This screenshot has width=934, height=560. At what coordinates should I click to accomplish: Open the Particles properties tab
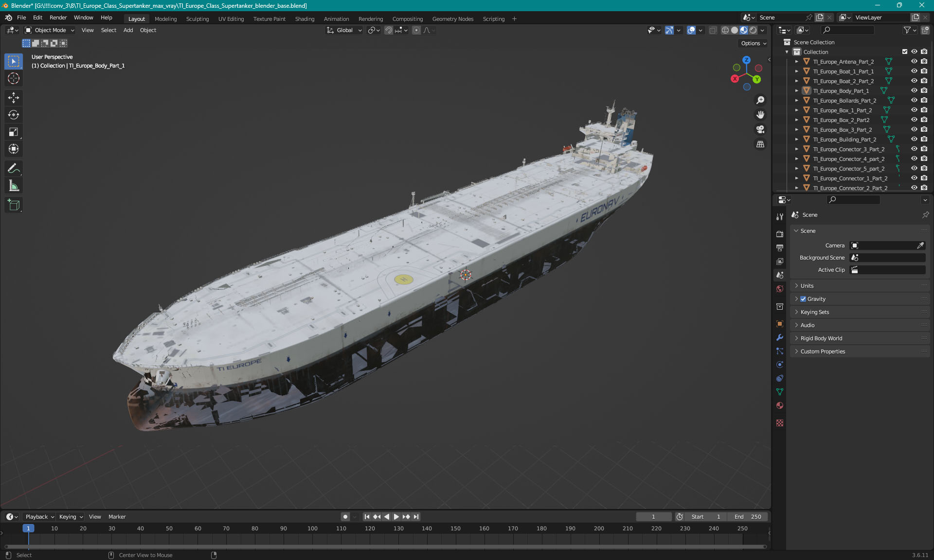pos(780,351)
